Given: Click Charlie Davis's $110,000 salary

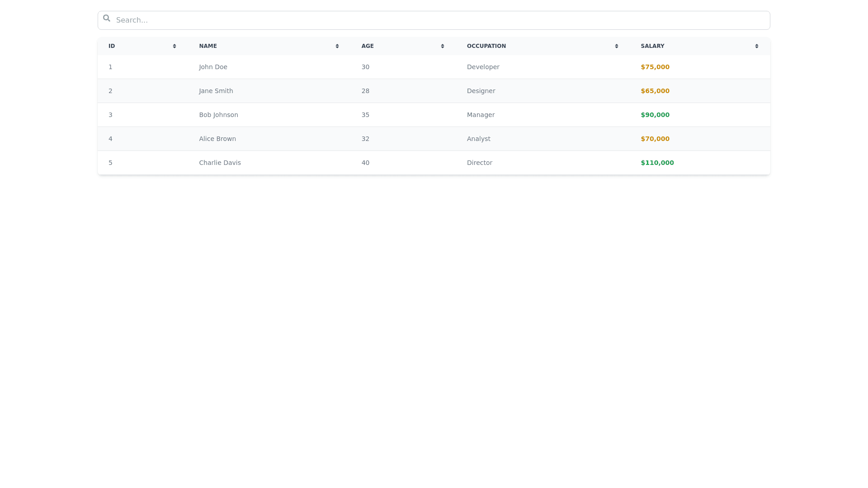Looking at the screenshot, I should click(x=657, y=163).
